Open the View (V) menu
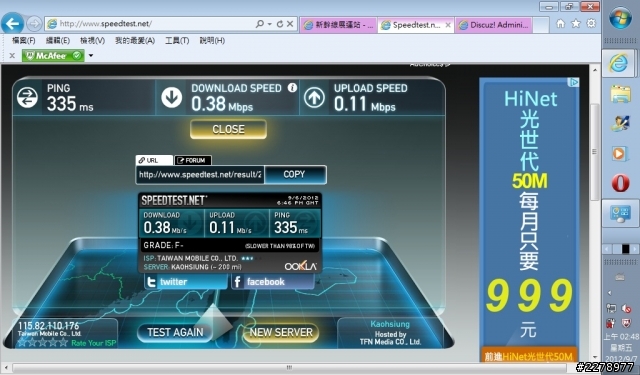 click(92, 40)
